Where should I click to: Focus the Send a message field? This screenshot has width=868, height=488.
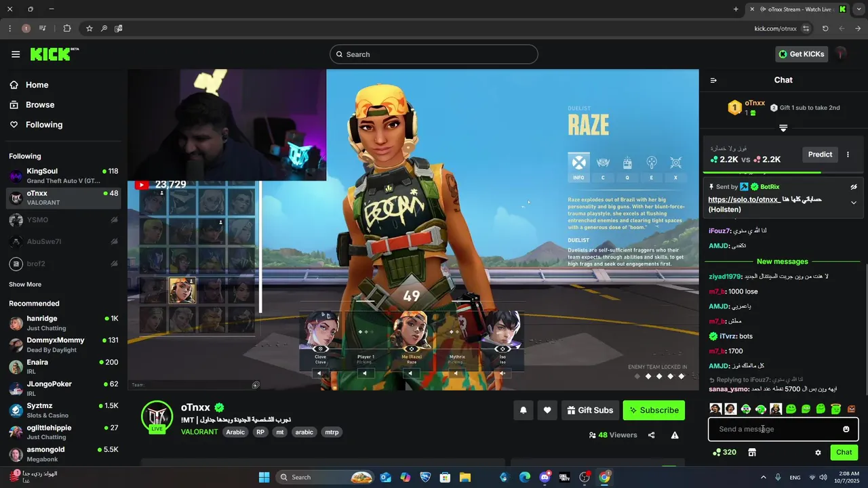click(x=783, y=429)
